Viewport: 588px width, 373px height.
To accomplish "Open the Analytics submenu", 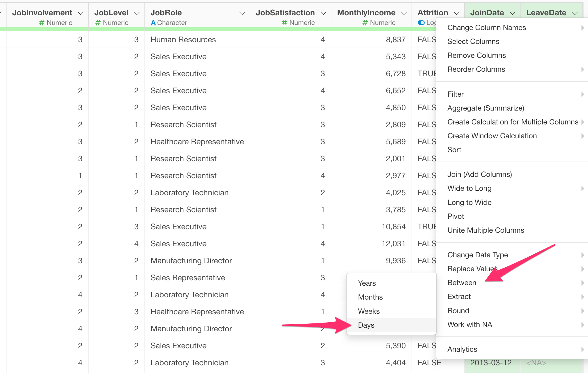I will 512,349.
